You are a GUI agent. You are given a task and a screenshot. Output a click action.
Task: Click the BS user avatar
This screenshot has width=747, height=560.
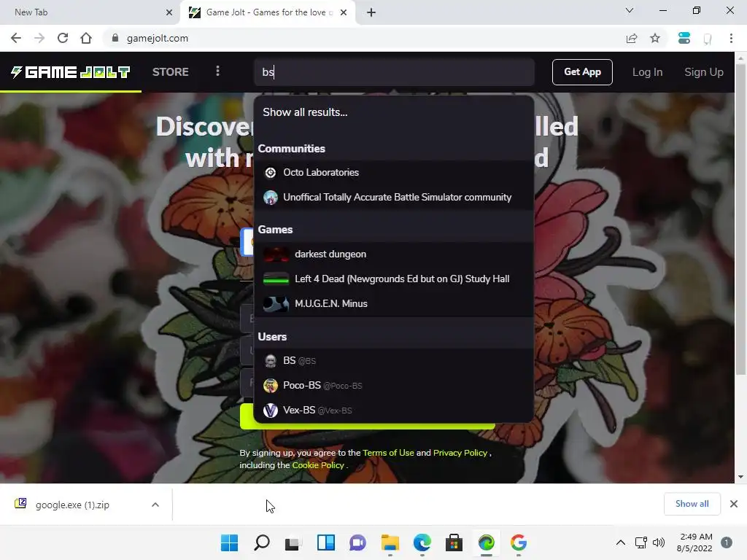click(270, 361)
